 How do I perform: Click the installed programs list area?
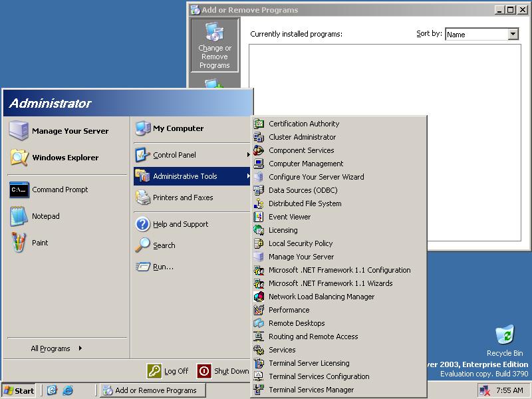point(385,142)
